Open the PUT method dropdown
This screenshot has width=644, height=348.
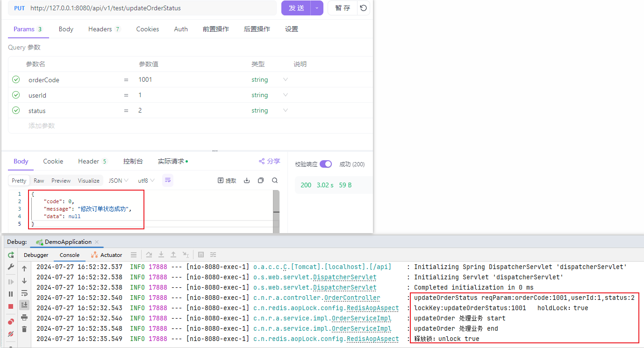point(19,8)
